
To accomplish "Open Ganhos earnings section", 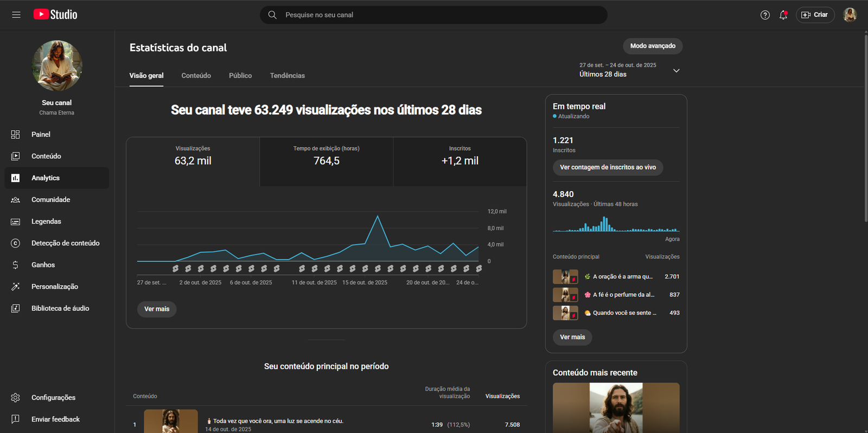I will click(x=43, y=265).
